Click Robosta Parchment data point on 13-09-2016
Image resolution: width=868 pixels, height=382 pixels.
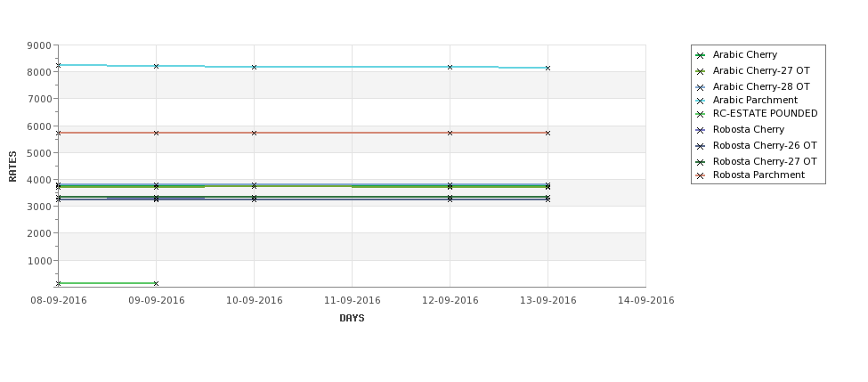[x=548, y=133]
